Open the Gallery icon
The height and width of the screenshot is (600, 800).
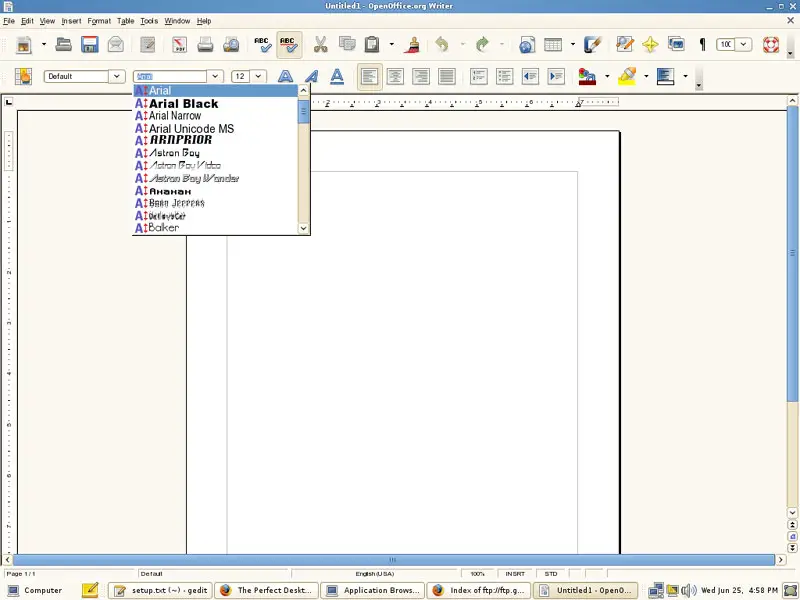pyautogui.click(x=676, y=45)
